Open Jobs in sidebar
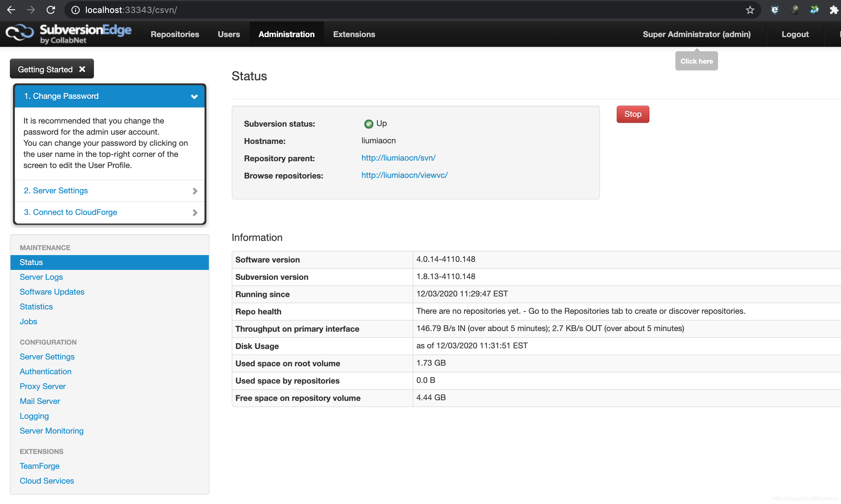Screen dimensions: 841x504 tap(28, 321)
